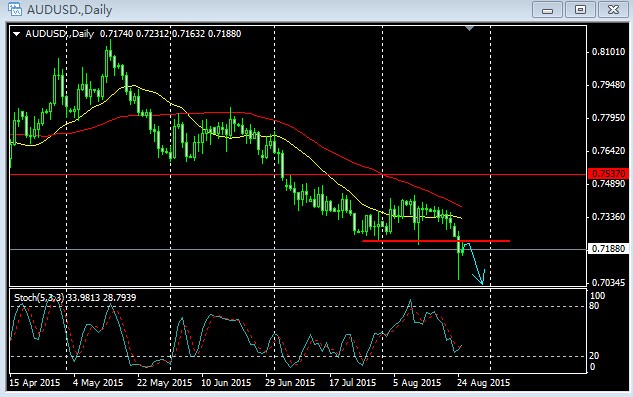
Task: Click the 0.81010 price scale value
Action: pyautogui.click(x=608, y=52)
